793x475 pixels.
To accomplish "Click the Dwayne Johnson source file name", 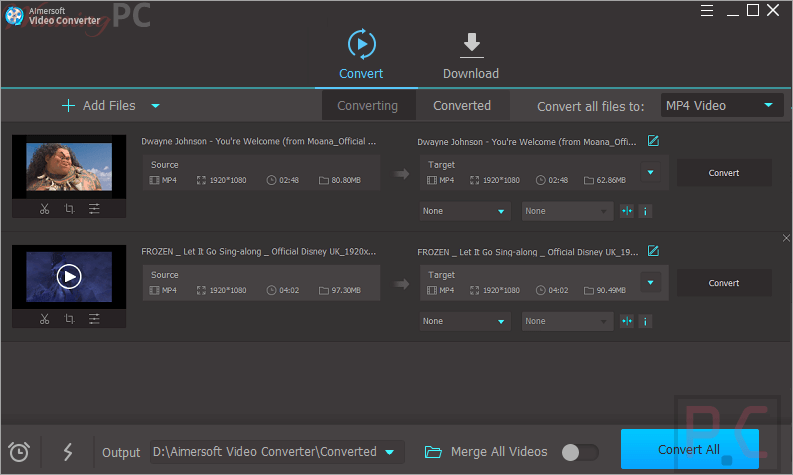I will (258, 142).
